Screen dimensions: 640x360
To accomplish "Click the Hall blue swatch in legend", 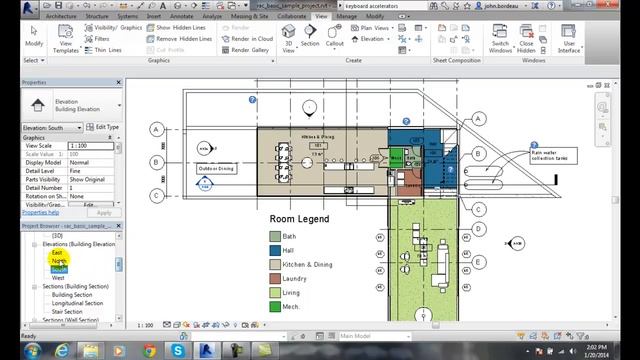I will click(275, 251).
